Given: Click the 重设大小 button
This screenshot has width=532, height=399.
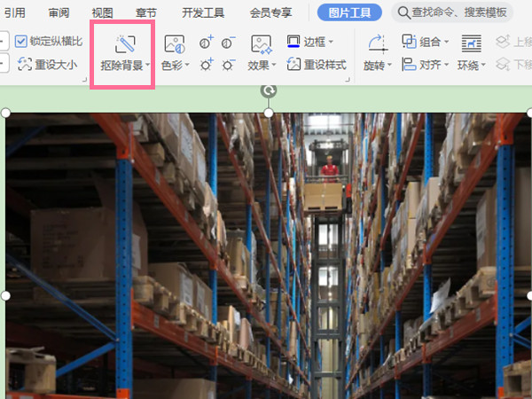Looking at the screenshot, I should coord(47,64).
